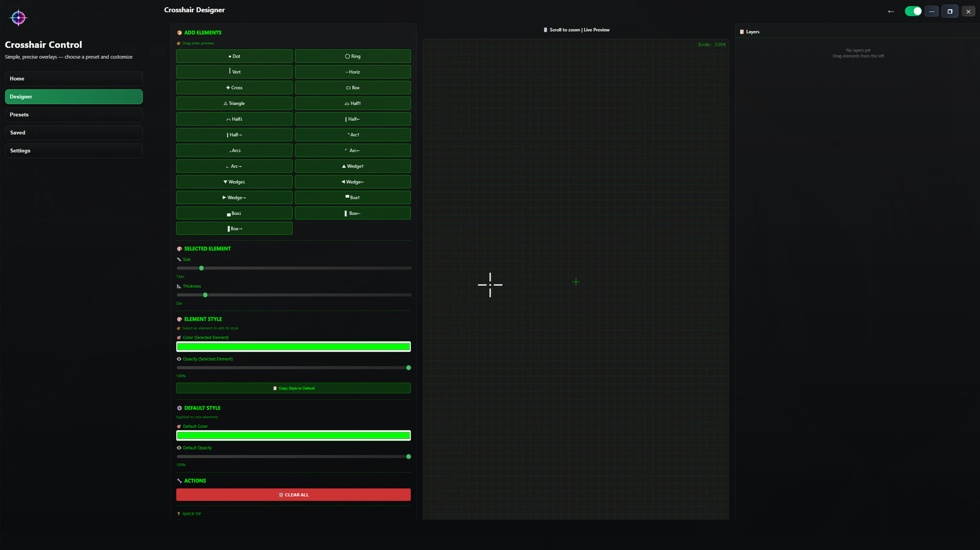Screen dimensions: 980x550
Task: Add a Dot element
Action: pyautogui.click(x=234, y=56)
